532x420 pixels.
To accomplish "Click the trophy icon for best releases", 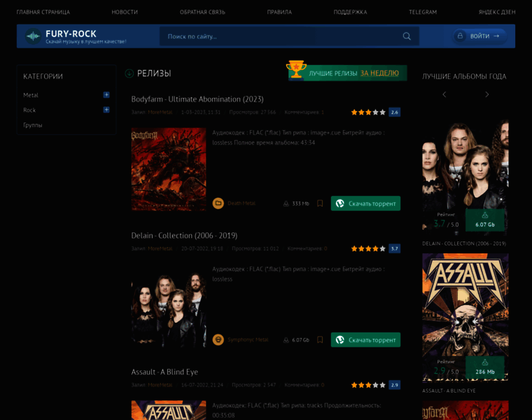I will point(296,69).
